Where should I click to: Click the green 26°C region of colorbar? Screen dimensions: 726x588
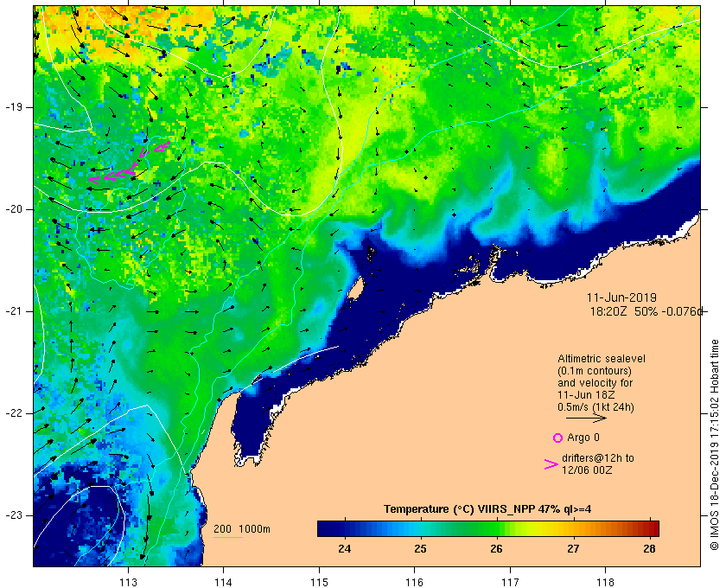(x=496, y=528)
